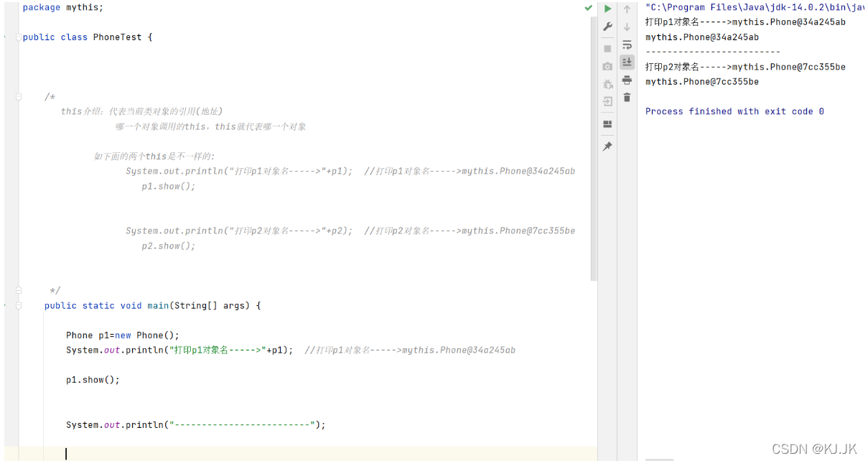Click 'Phone p1=new Phone();' code line
The width and height of the screenshot is (868, 461).
[123, 335]
